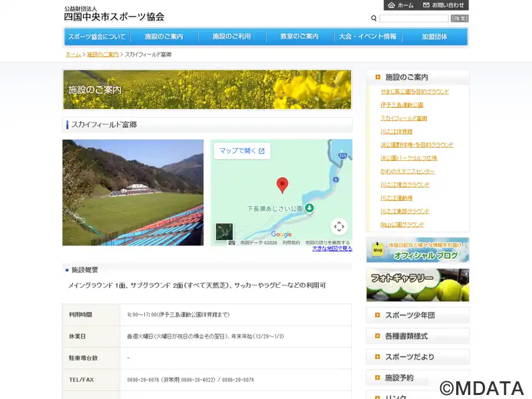Image resolution: width=532 pixels, height=399 pixels.
Task: Click the keyboard shortcuts icon on map
Action: point(231,243)
